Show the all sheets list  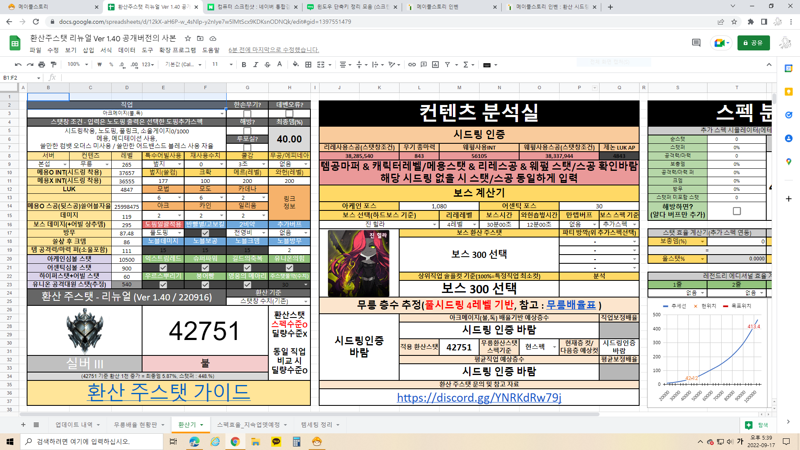point(36,424)
